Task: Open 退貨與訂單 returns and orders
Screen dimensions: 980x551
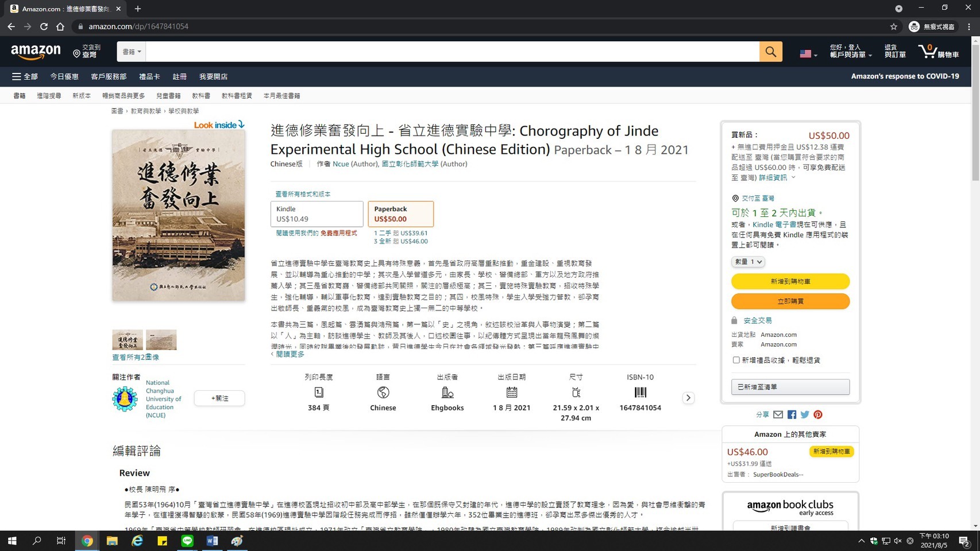Action: coord(895,51)
